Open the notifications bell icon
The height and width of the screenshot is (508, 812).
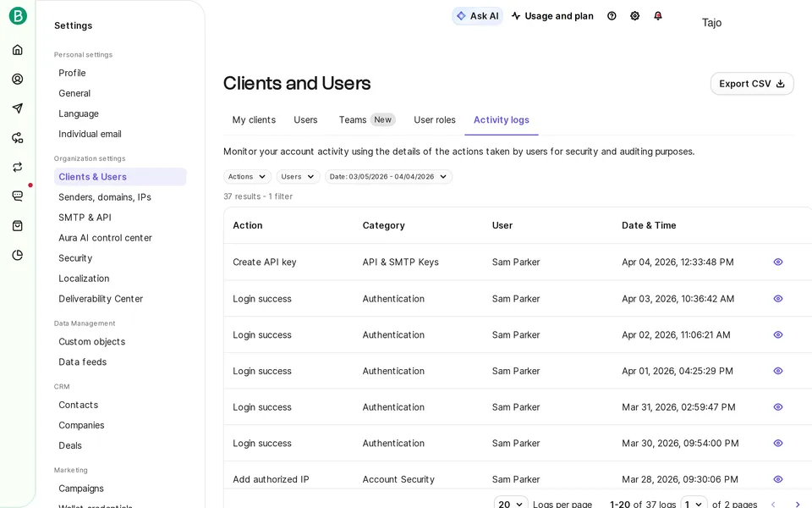pos(658,16)
